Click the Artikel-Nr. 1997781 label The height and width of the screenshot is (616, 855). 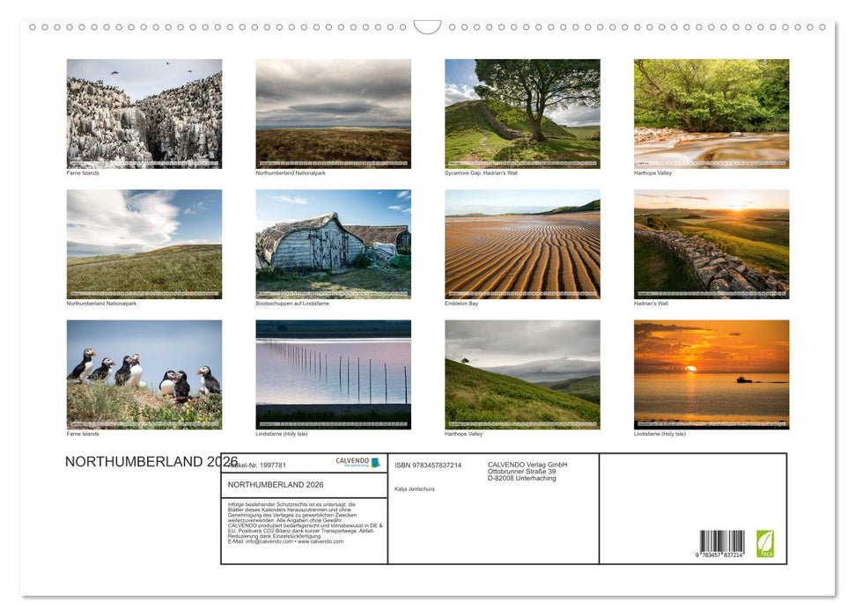click(x=260, y=464)
